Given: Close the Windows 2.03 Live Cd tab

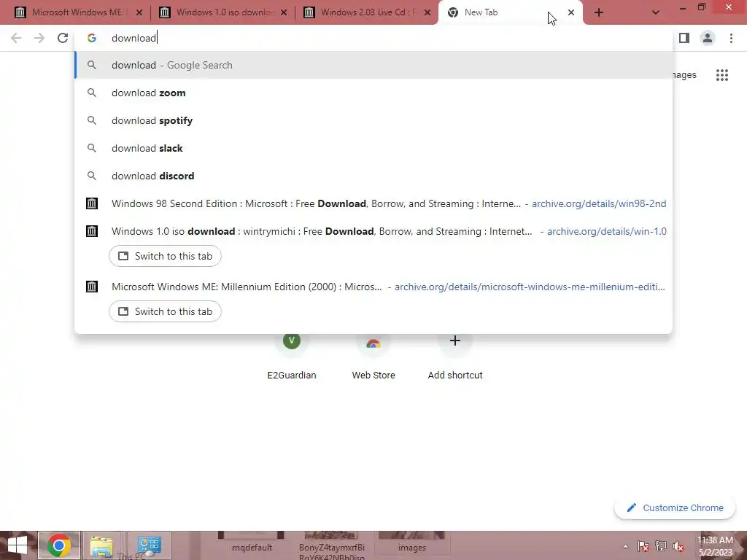Looking at the screenshot, I should pyautogui.click(x=427, y=13).
